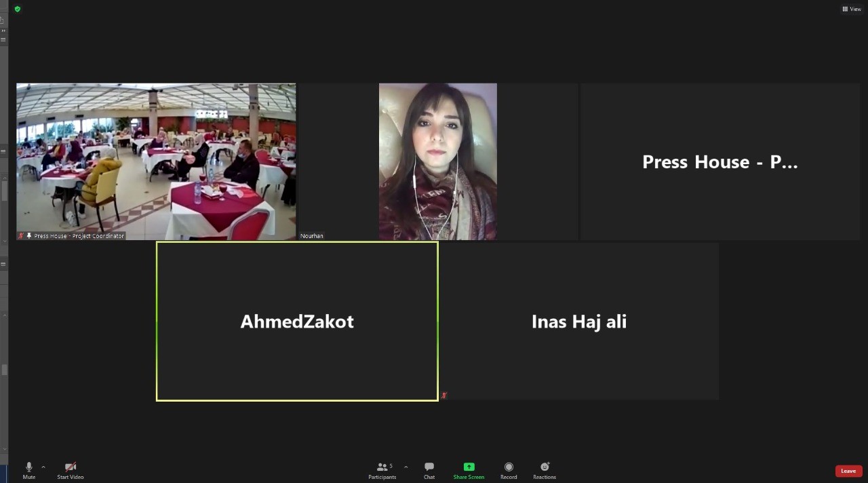Click the green encryption shield icon
The image size is (868, 483).
pos(18,9)
